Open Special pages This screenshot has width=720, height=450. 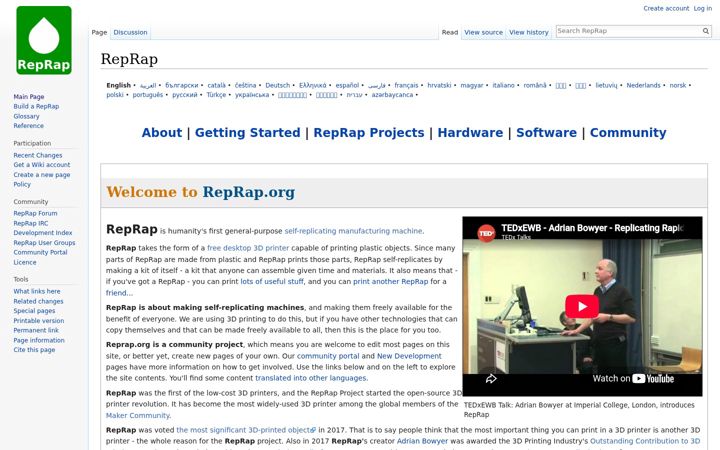point(34,311)
